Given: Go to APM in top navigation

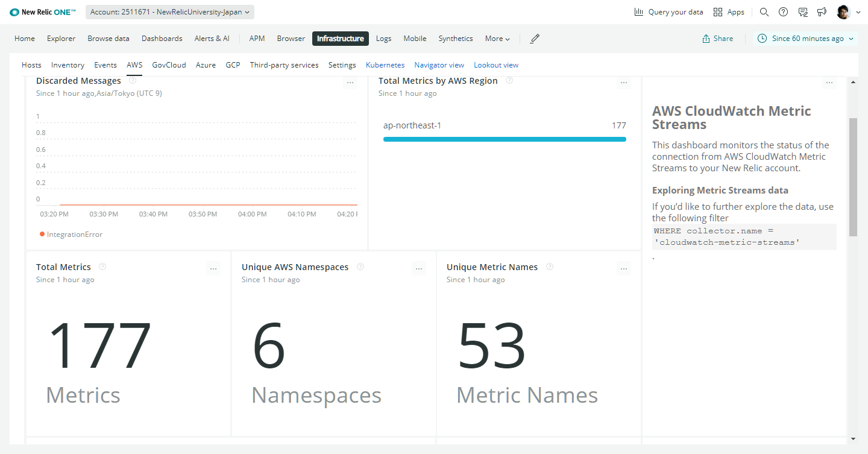Looking at the screenshot, I should click(x=257, y=39).
